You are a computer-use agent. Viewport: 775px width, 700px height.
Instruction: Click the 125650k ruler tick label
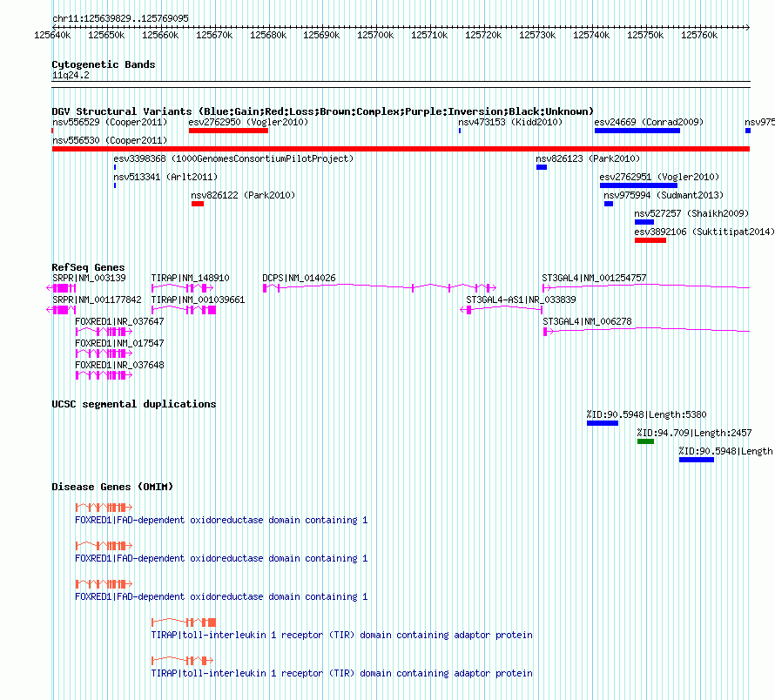[x=106, y=35]
